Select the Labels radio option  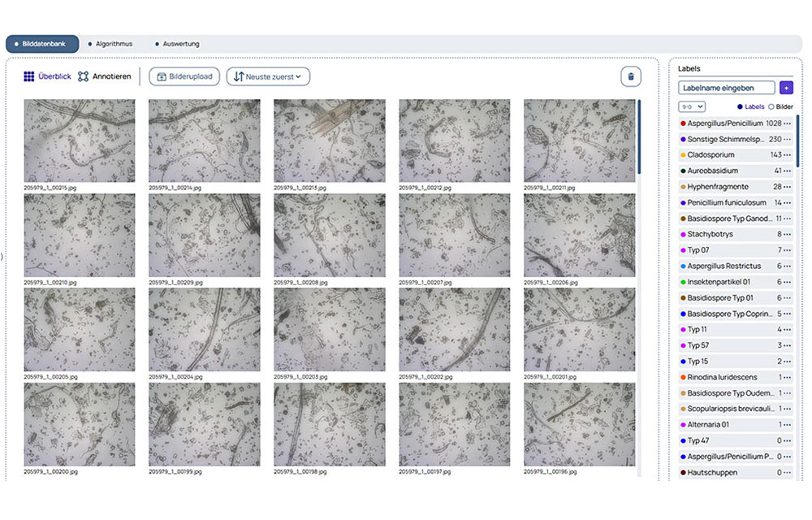740,106
